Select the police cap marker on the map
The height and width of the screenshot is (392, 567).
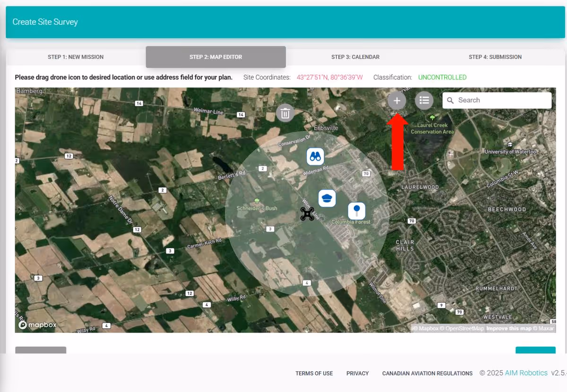327,198
